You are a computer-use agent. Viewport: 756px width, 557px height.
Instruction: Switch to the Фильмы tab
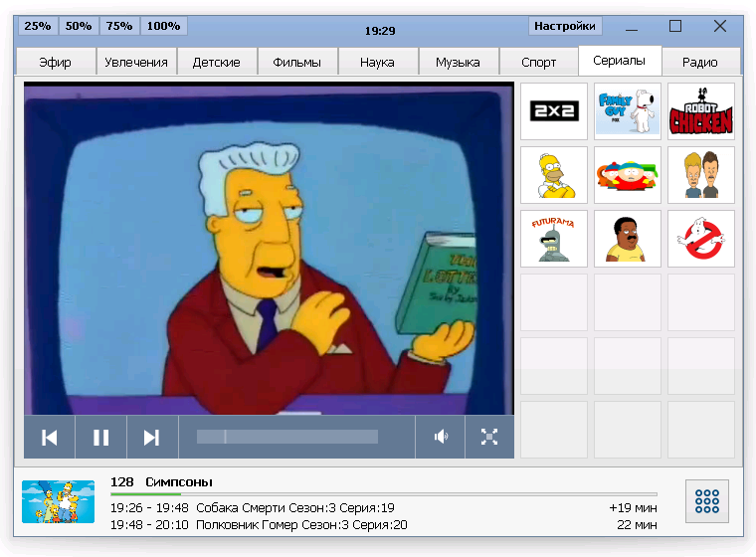[x=297, y=63]
